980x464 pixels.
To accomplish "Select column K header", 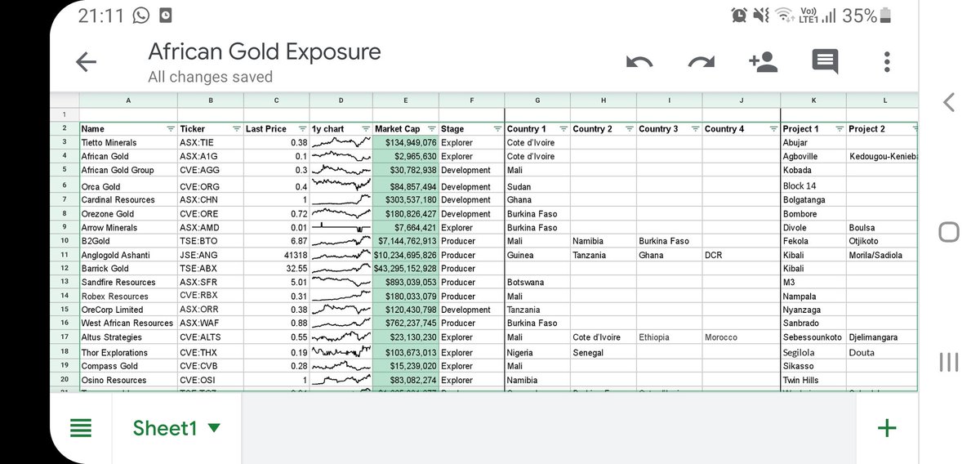I will click(813, 100).
